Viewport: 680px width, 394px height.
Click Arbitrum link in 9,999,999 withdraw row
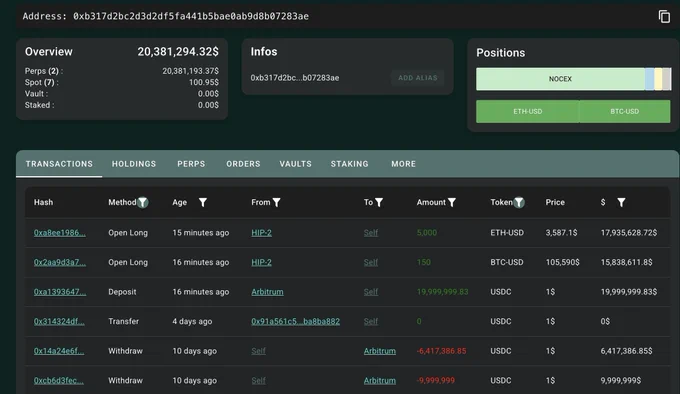(x=379, y=380)
